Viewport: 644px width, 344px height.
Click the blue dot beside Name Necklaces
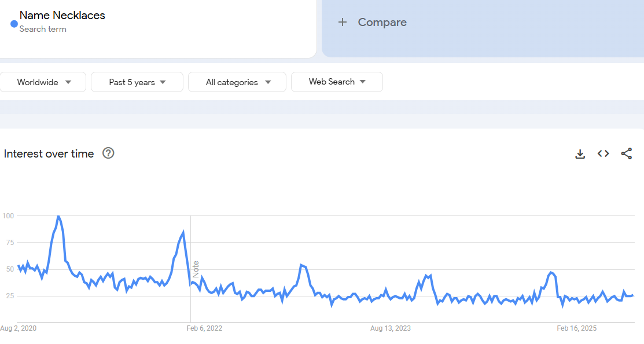coord(14,24)
